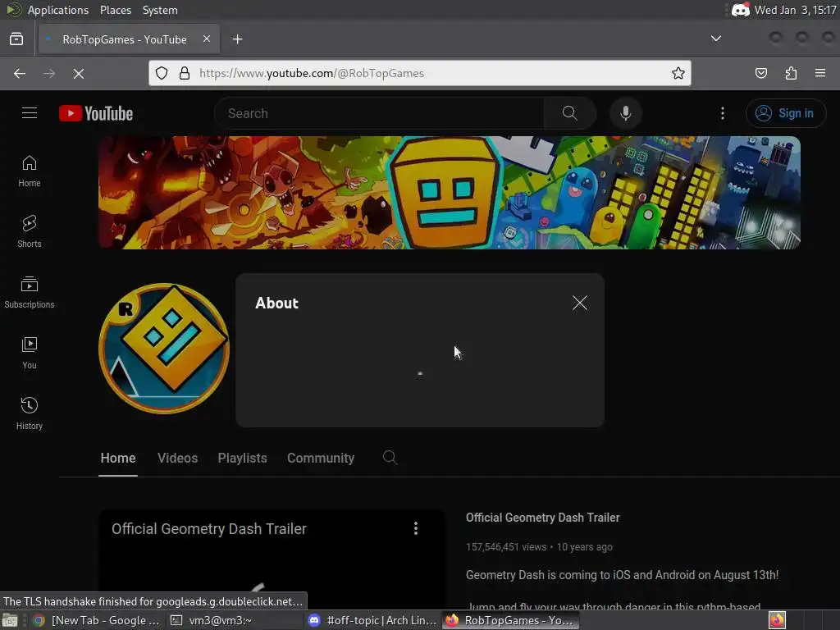Screen dimensions: 840x630
Task: Switch to the Videos tab
Action: [177, 458]
